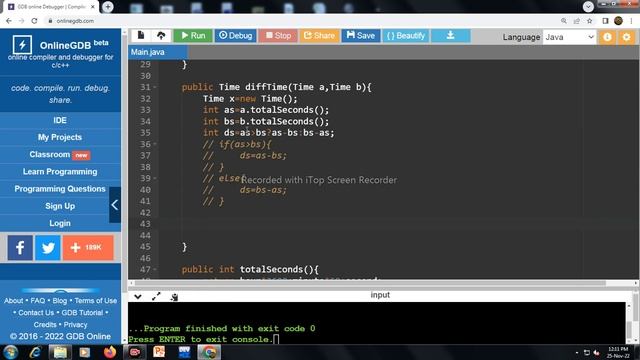This screenshot has width=640, height=360.
Task: Open the Dev-C++ icon in the taskbar
Action: (184, 352)
